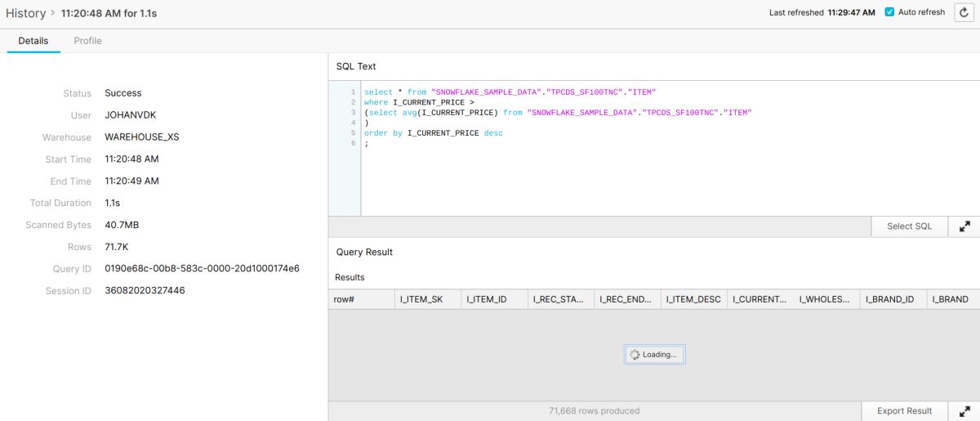Viewport: 980px width, 421px height.
Task: Click the Rows value 71.7K
Action: click(117, 247)
